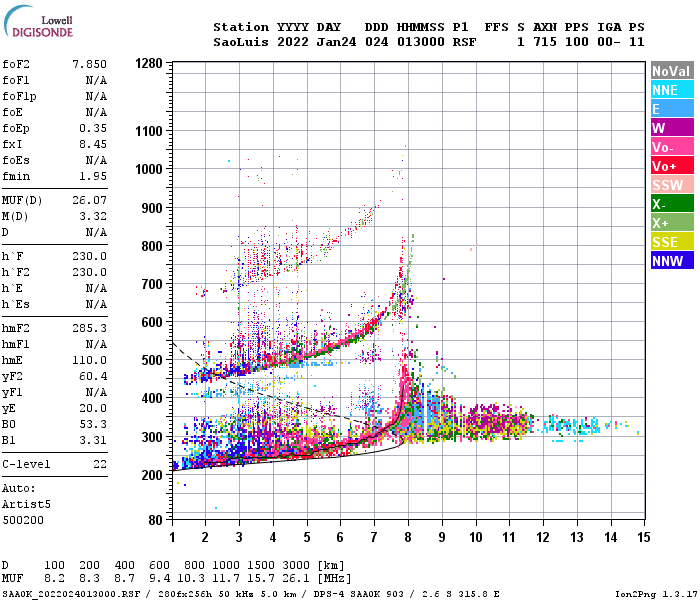Image resolution: width=700 pixels, height=600 pixels.
Task: Click the h`F value 230.0
Action: coord(89,256)
